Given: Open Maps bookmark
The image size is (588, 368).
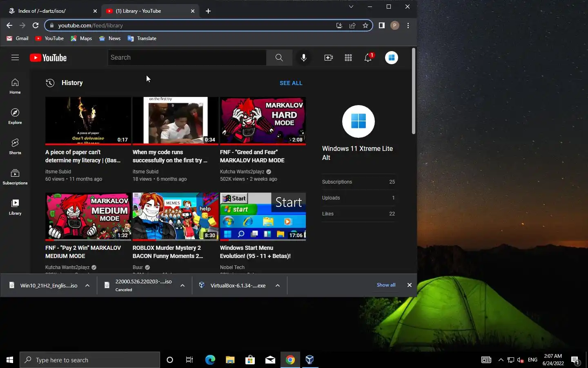Looking at the screenshot, I should pos(81,38).
